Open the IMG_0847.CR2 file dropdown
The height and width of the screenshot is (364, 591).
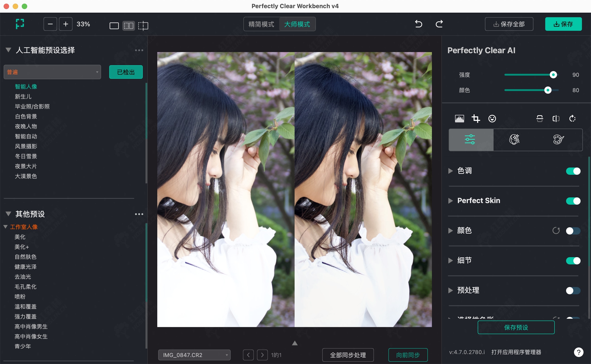tap(194, 355)
